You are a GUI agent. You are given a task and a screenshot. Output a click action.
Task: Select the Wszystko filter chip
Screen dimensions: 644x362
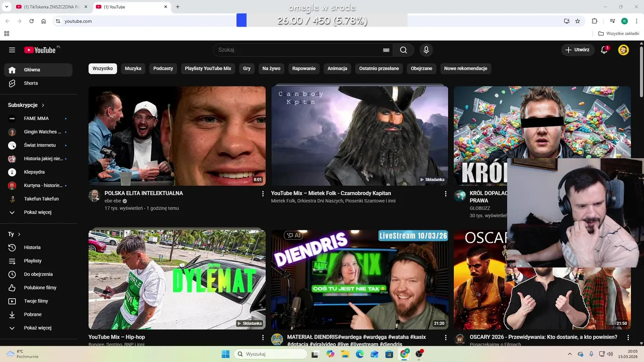pyautogui.click(x=103, y=68)
